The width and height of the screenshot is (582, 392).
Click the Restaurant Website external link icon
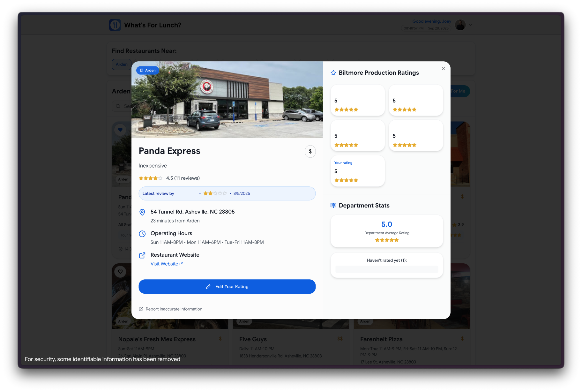coord(142,255)
